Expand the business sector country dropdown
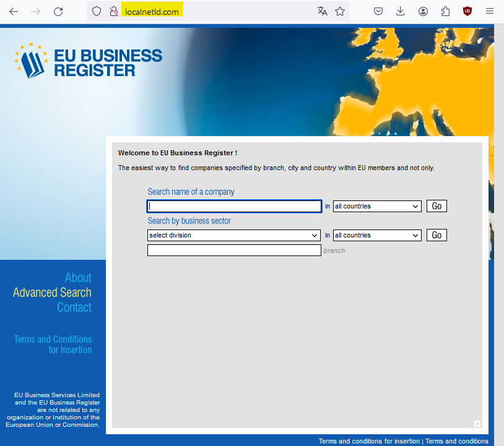Screen dimensions: 504x446 pyautogui.click(x=377, y=235)
